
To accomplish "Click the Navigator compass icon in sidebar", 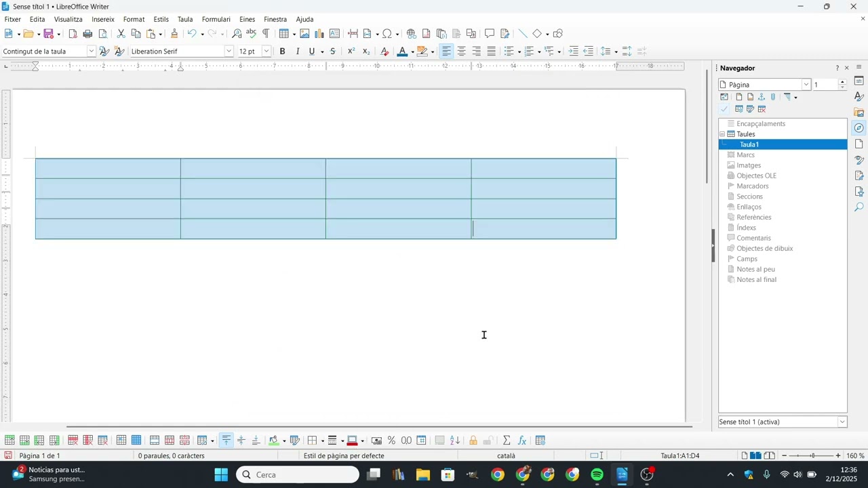I will [859, 128].
